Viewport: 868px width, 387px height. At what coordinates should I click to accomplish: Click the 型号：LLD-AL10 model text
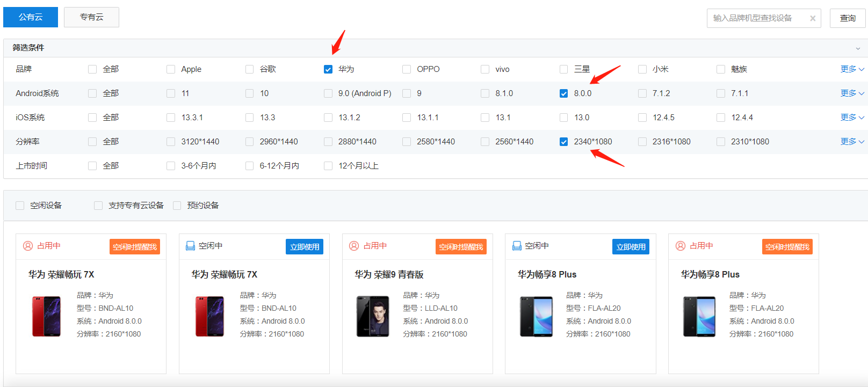(x=430, y=308)
